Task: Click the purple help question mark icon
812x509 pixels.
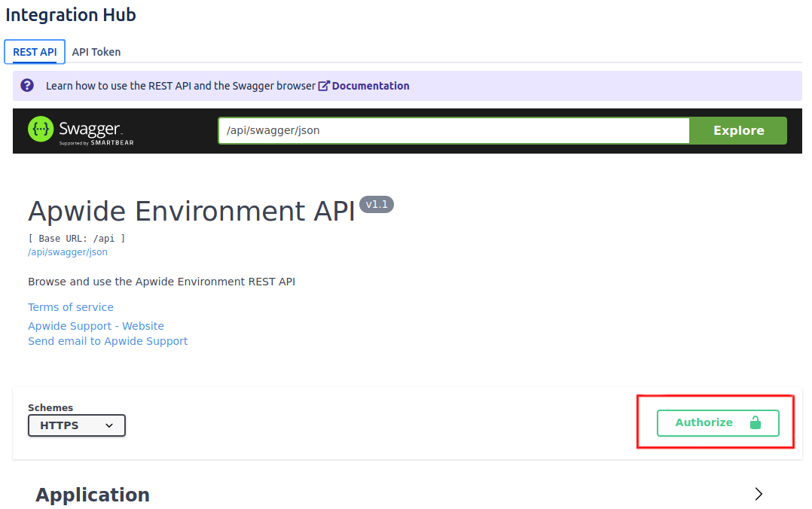Action: (27, 85)
